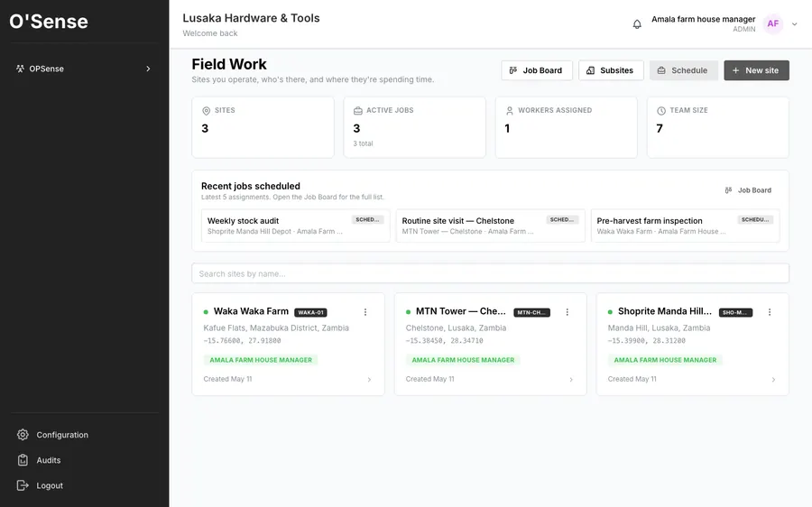Click the SHO-M... site code badge
This screenshot has height=507, width=812.
point(735,312)
